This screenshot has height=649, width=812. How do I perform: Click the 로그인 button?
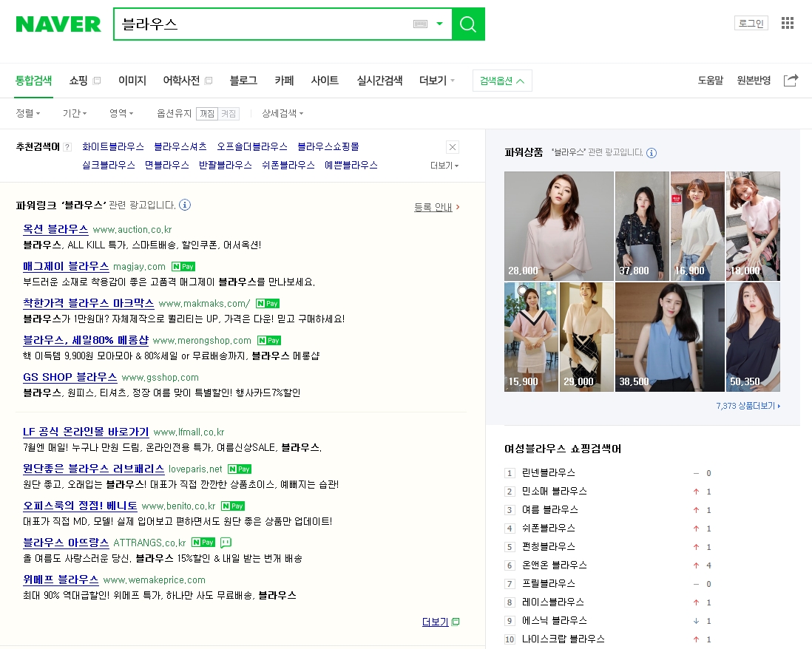coord(751,24)
